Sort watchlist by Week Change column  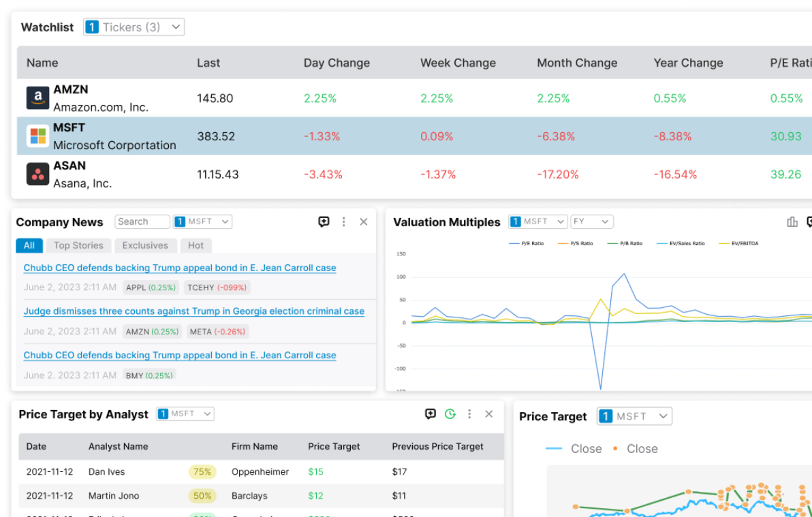458,63
